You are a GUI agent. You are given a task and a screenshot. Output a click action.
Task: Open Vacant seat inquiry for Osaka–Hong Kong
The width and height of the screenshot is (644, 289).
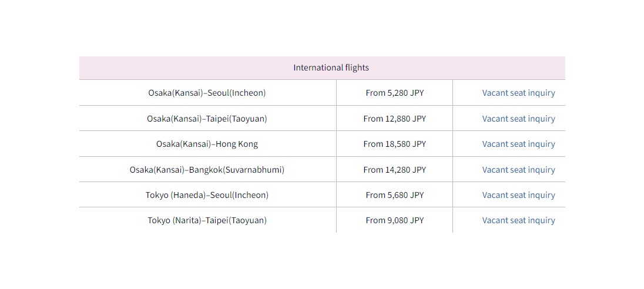(x=518, y=144)
